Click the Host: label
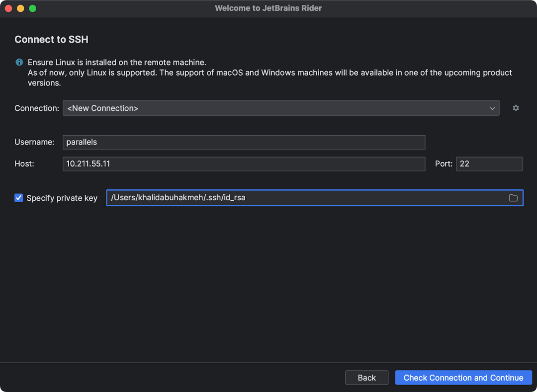537x392 pixels. (24, 163)
